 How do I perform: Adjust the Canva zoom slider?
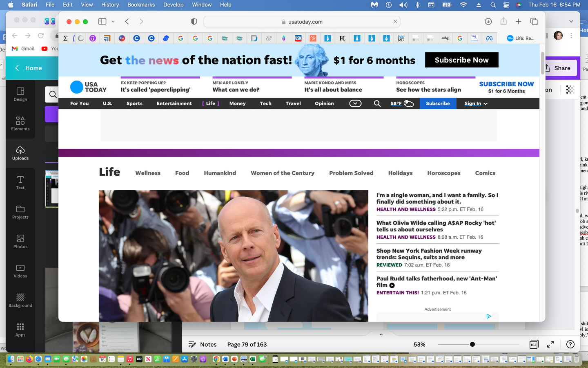(472, 345)
